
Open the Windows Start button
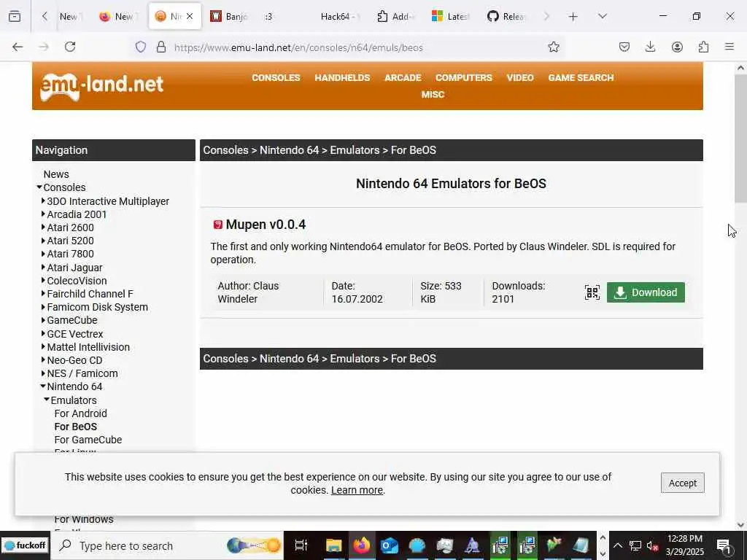pyautogui.click(x=24, y=545)
